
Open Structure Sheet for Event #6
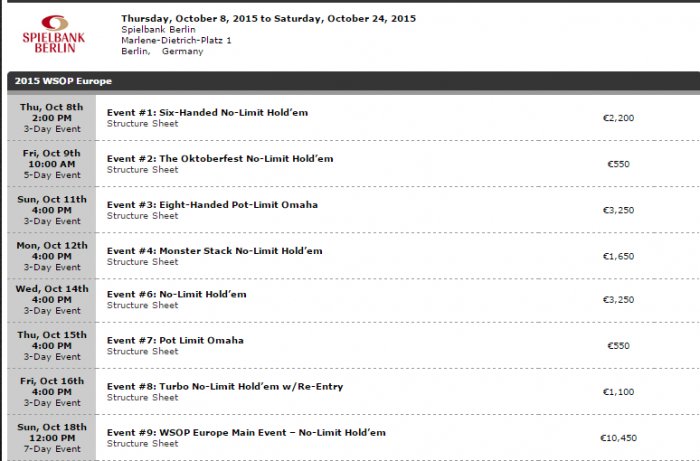pos(142,306)
